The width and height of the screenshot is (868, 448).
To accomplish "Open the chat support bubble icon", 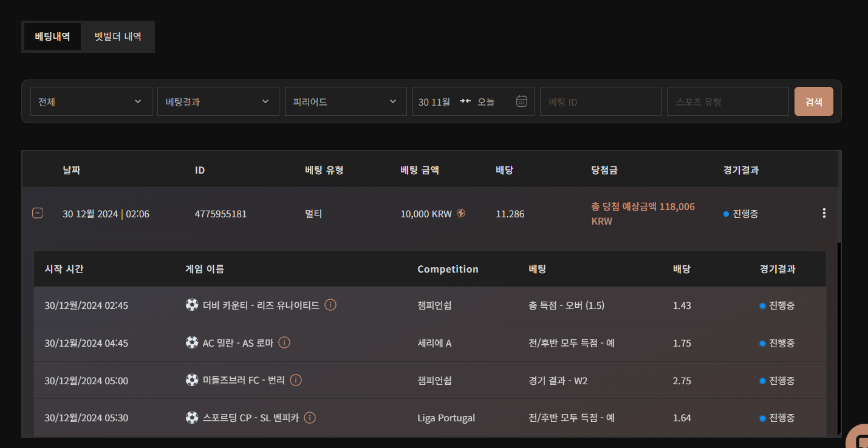I will coord(859,438).
